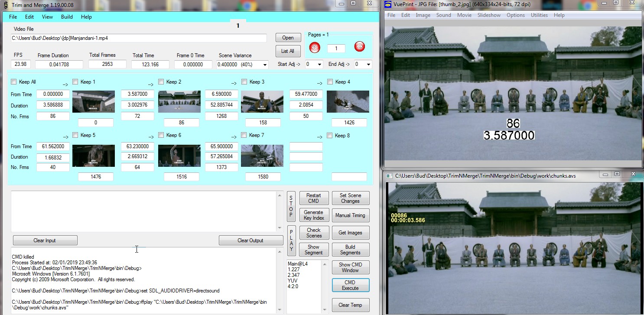Click the red previous page arrow

[x=315, y=47]
